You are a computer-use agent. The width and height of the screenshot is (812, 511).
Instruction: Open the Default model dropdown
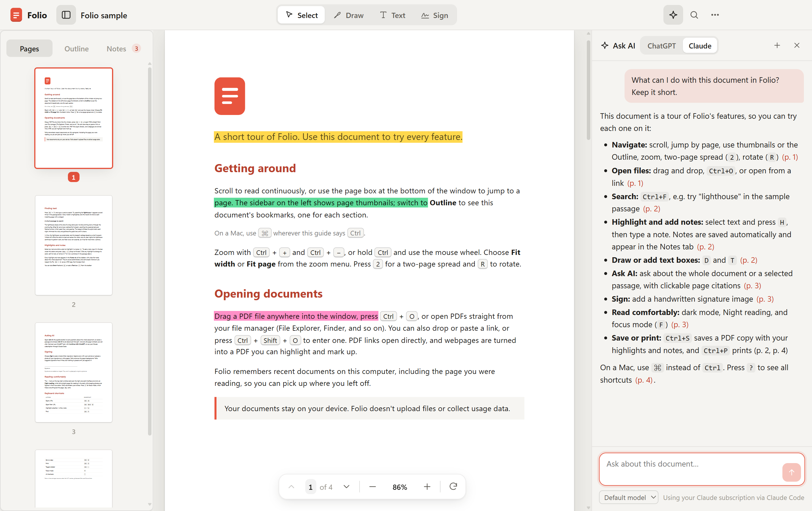(x=629, y=497)
